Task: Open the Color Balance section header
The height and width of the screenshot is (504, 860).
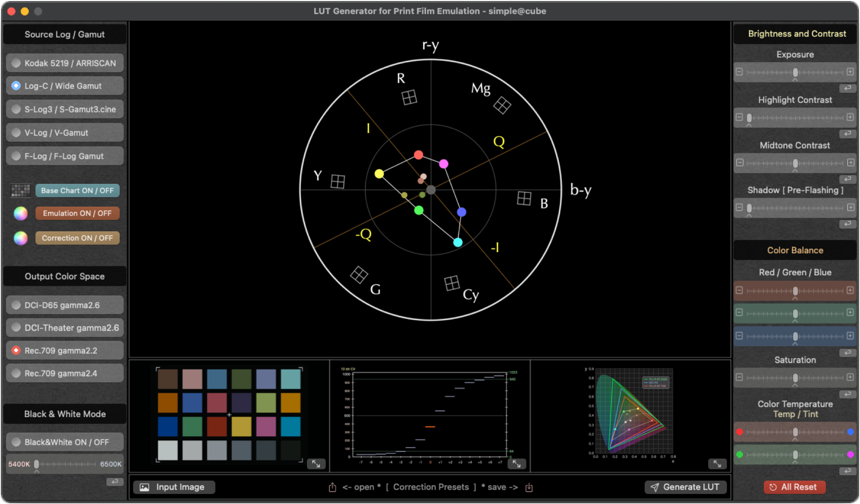Action: tap(795, 250)
